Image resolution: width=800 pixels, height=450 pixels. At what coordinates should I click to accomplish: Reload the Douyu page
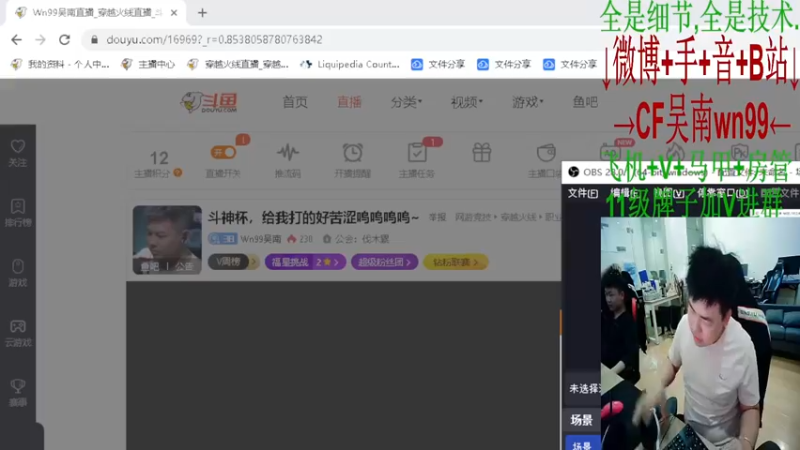[x=64, y=39]
